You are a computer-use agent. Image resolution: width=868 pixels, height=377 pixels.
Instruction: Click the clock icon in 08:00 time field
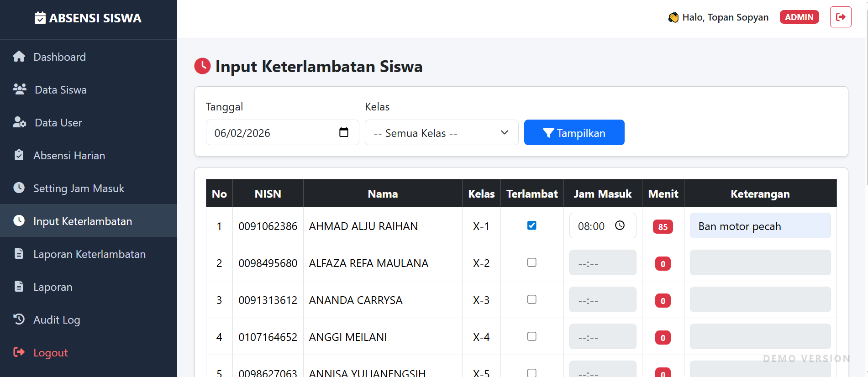620,225
